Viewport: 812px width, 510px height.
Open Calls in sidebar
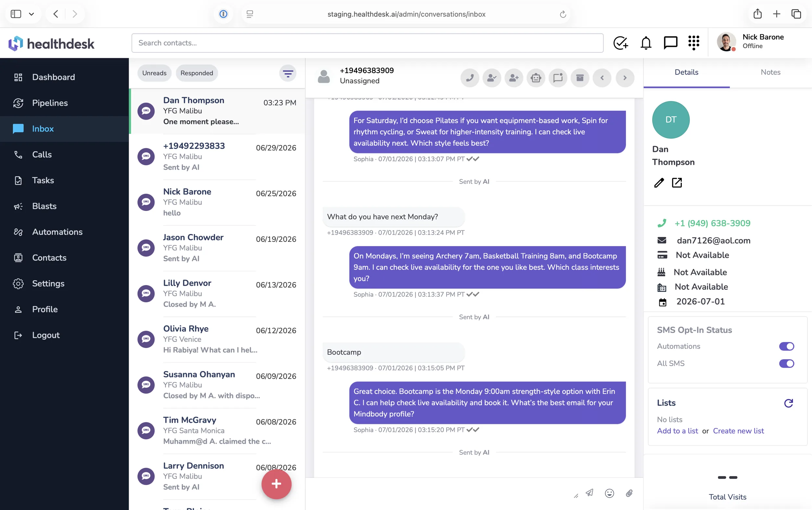[x=64, y=154]
